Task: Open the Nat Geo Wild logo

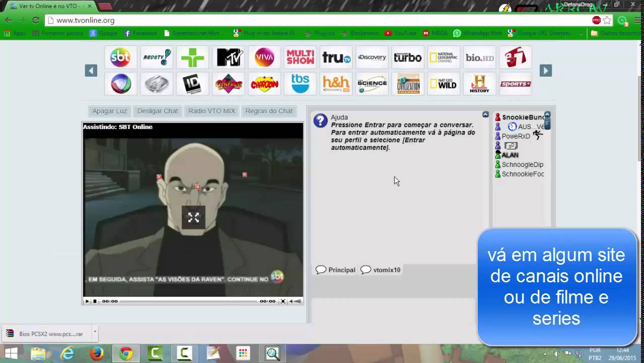Action: pos(443,84)
